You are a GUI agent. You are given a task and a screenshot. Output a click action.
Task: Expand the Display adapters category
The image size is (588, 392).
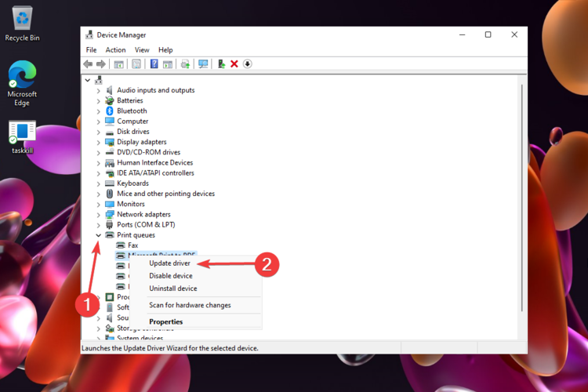tap(99, 142)
